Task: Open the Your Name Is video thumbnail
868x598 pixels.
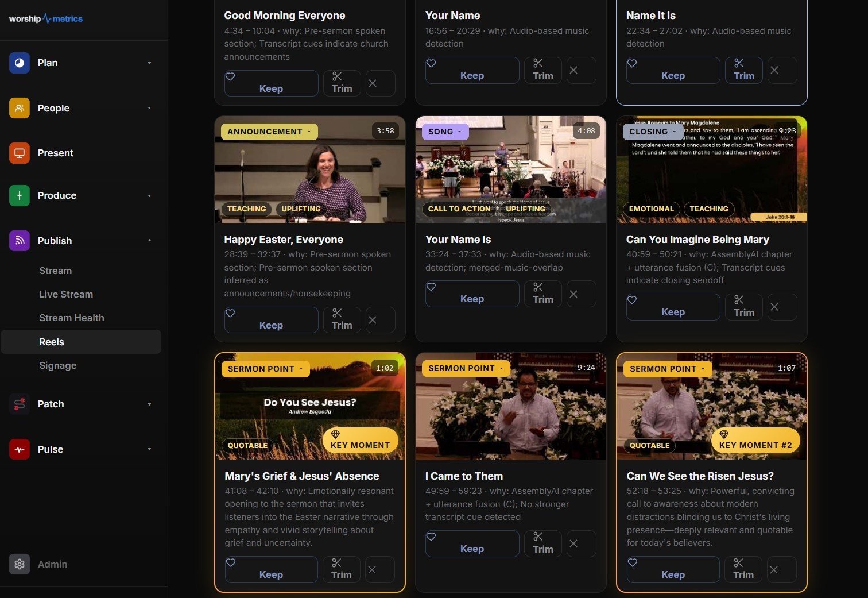Action: pos(511,169)
